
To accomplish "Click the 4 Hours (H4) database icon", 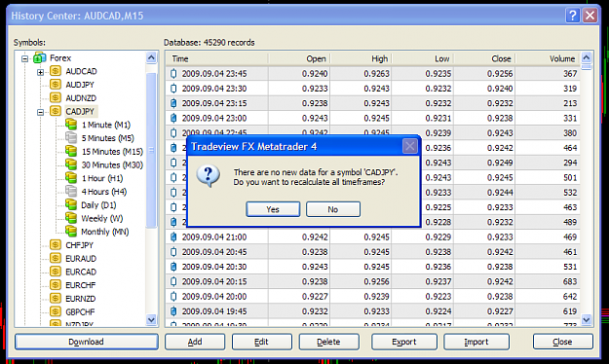I will 71,192.
